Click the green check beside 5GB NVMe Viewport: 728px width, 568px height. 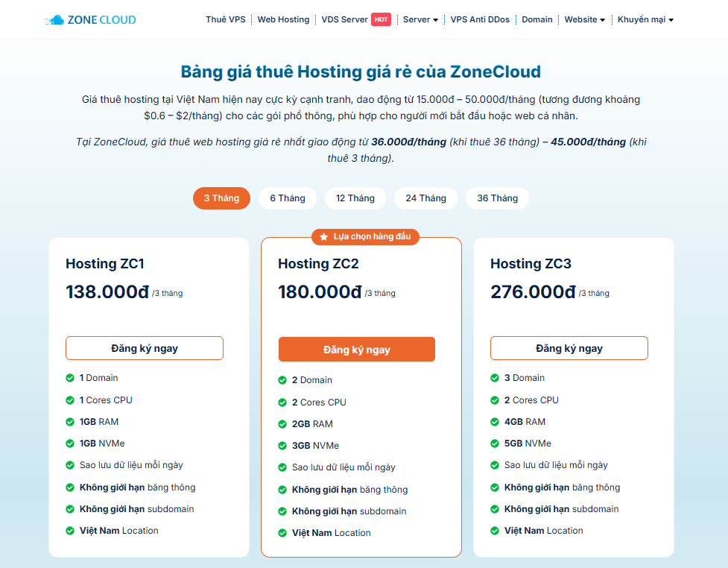pos(495,444)
